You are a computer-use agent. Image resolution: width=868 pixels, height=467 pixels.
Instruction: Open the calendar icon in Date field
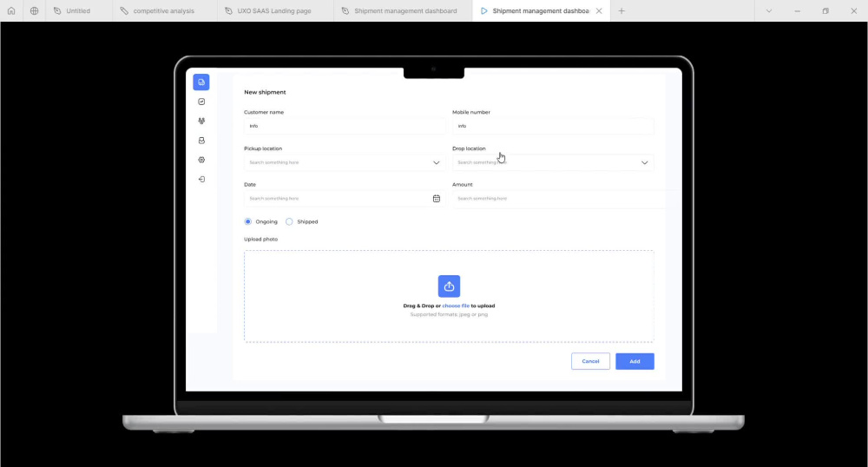[437, 198]
